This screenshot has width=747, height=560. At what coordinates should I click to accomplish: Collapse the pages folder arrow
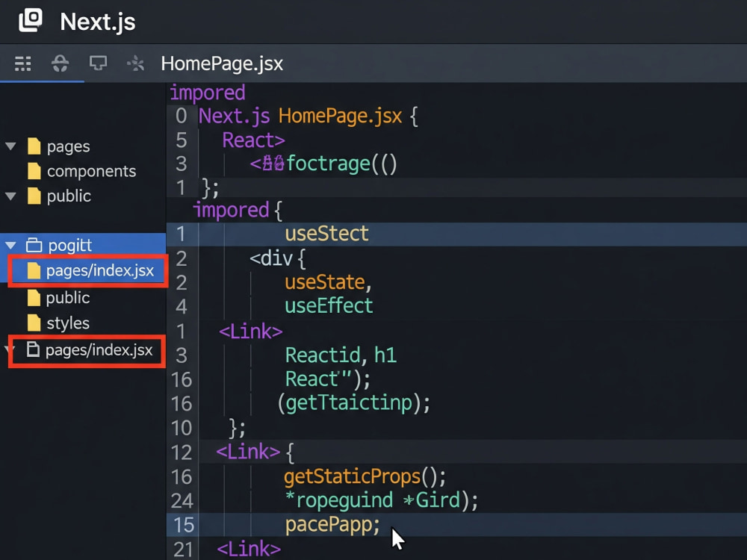click(x=10, y=146)
